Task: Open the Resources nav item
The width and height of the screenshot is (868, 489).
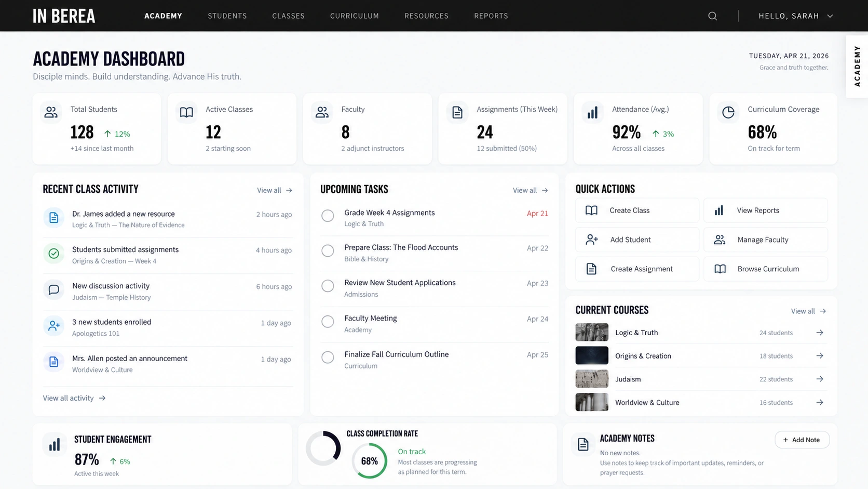Action: point(426,16)
